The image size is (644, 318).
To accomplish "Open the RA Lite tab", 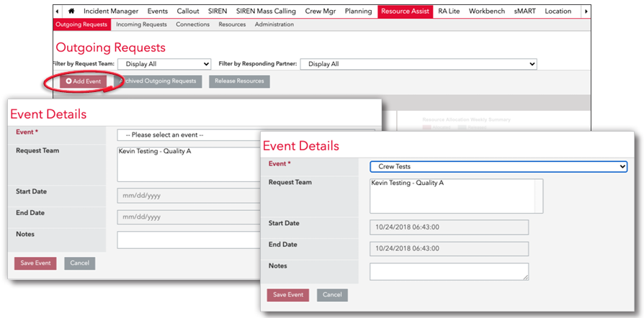I will coord(449,12).
